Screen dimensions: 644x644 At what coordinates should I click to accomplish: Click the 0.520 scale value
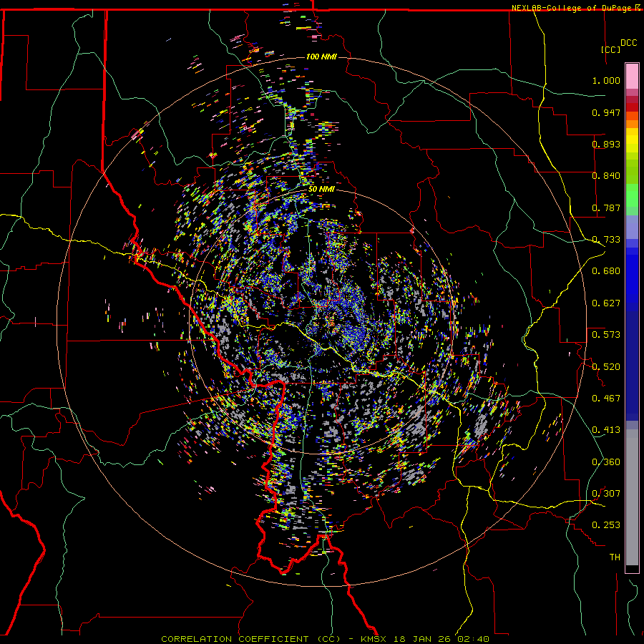[606, 366]
